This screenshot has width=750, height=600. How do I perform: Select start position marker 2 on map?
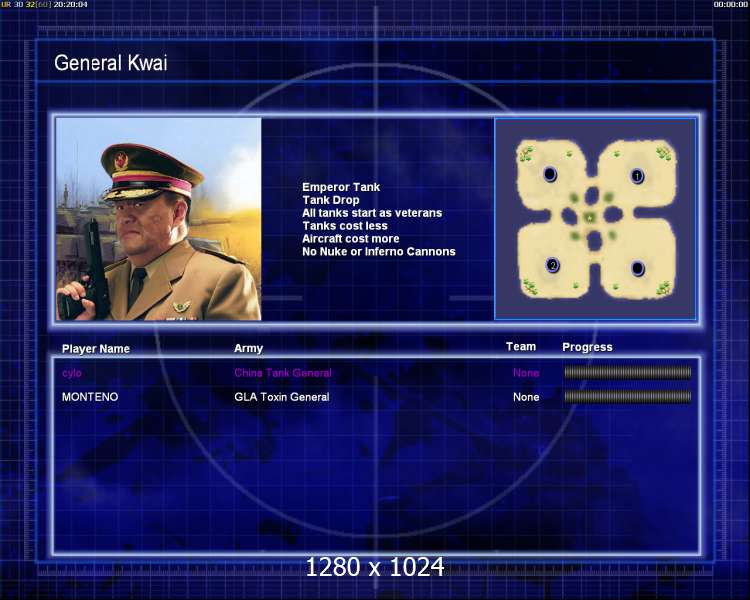coord(552,265)
